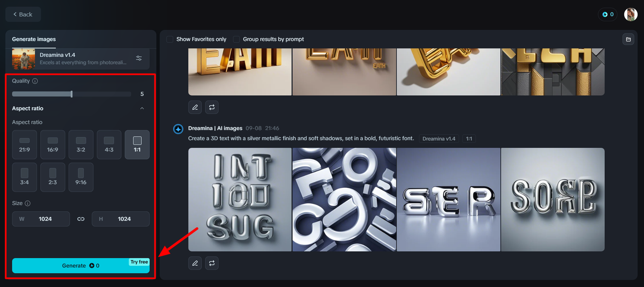Choose the 16:9 aspect ratio

tap(53, 145)
